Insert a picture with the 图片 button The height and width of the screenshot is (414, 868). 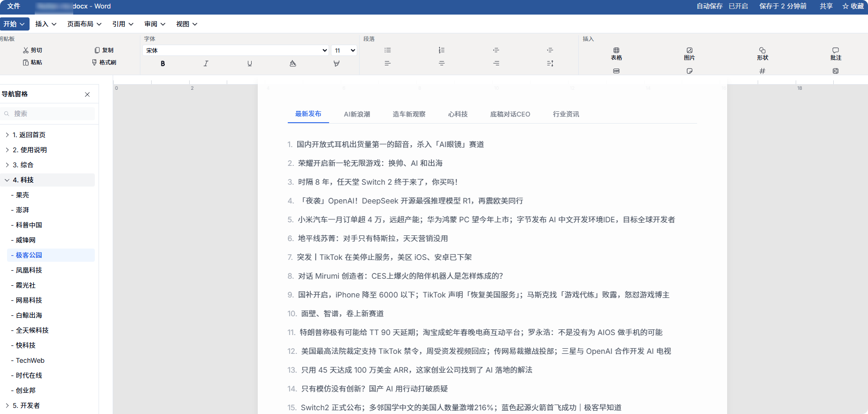coord(690,54)
